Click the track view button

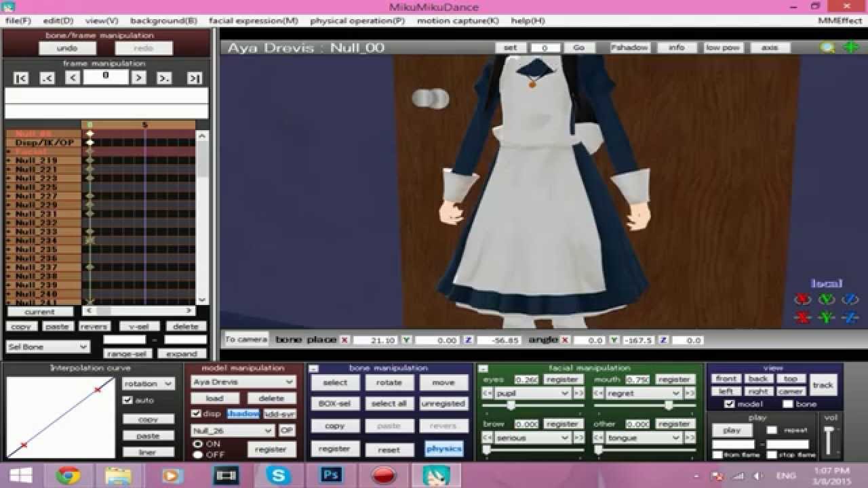tap(823, 385)
